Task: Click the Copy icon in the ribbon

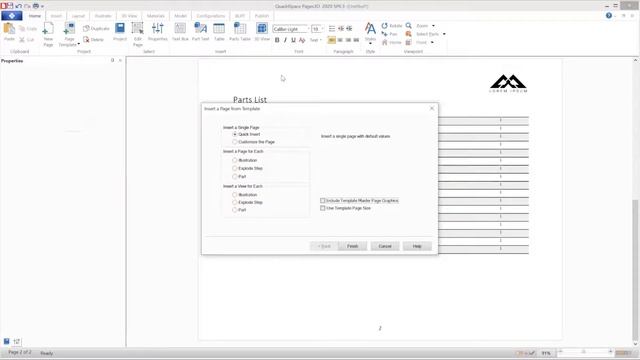Action: (x=22, y=29)
